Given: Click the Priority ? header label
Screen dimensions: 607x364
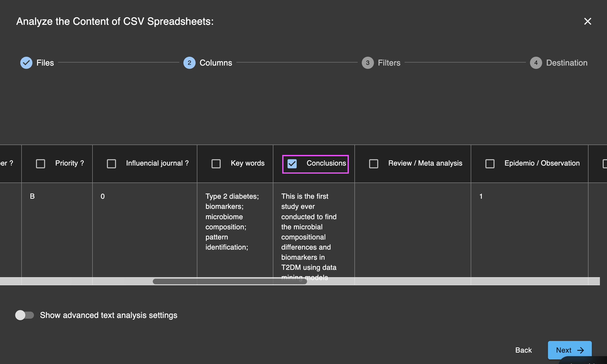Looking at the screenshot, I should (x=69, y=163).
